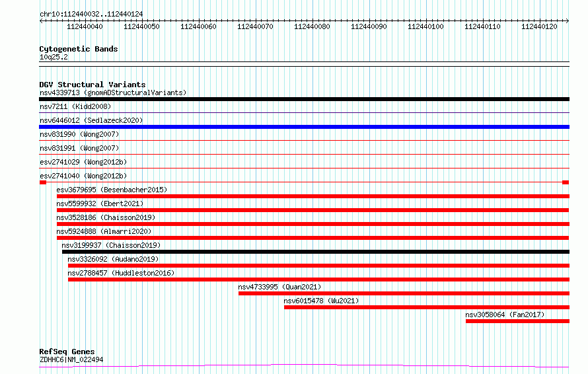Click the nsv4339713 (gnomADStructuralVariants) label
588x374 pixels.
[x=113, y=93]
